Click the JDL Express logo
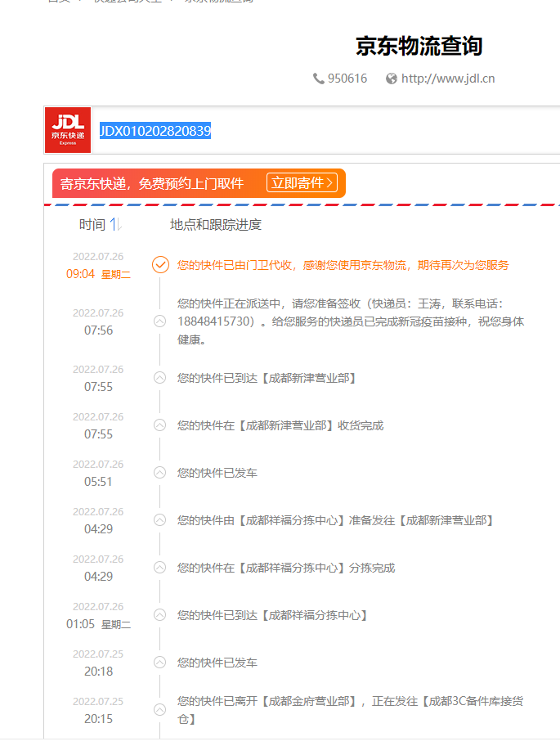This screenshot has height=746, width=560. click(68, 130)
